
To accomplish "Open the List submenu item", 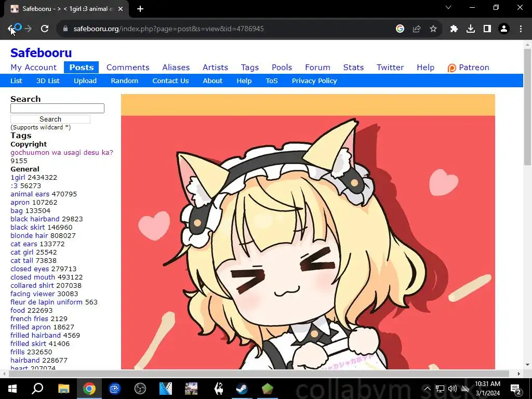I will coord(16,81).
